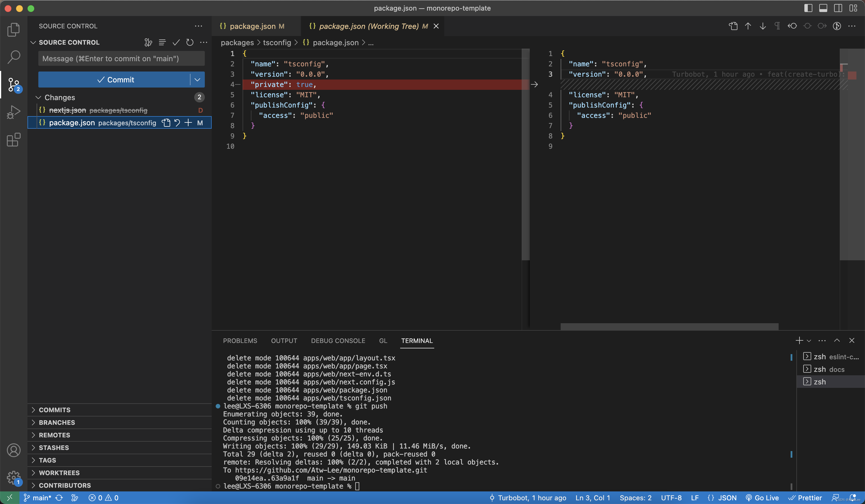Toggle primary side bar layout icon
Image resolution: width=865 pixels, height=504 pixels.
(x=808, y=8)
